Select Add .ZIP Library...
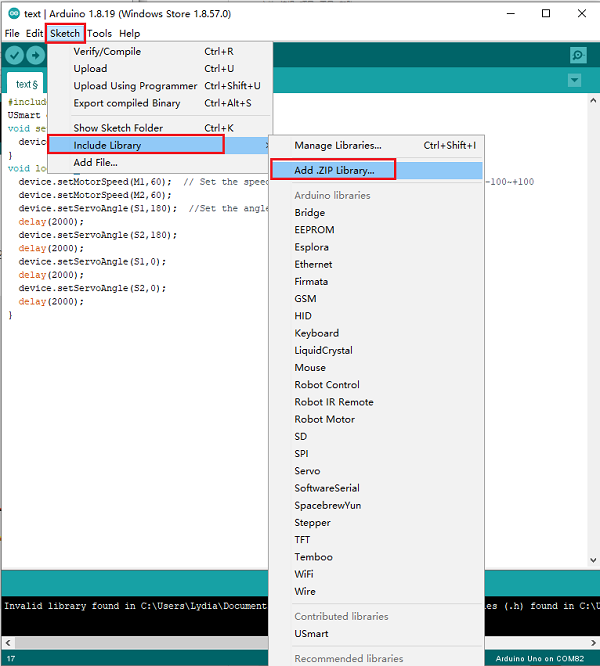The image size is (600, 666). click(377, 170)
